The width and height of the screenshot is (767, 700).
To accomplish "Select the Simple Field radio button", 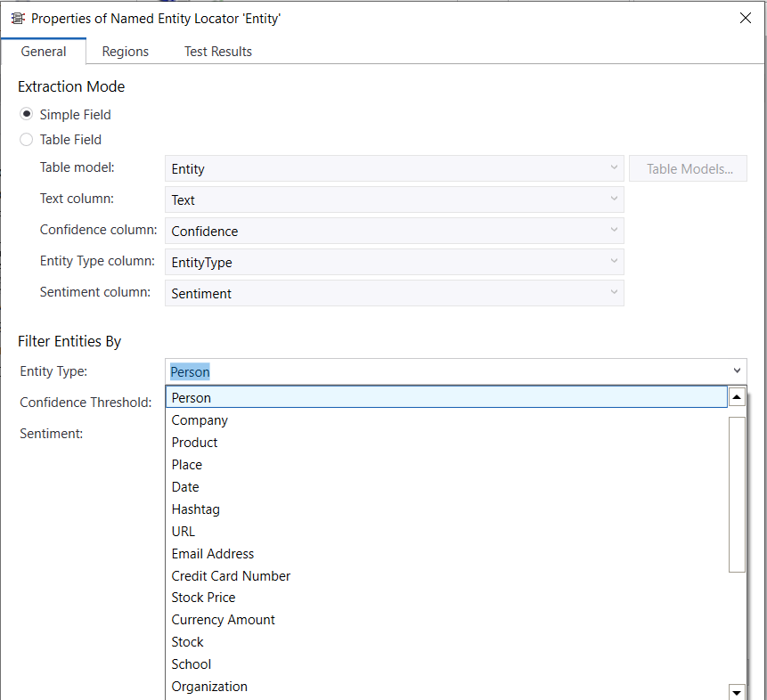I will [27, 115].
